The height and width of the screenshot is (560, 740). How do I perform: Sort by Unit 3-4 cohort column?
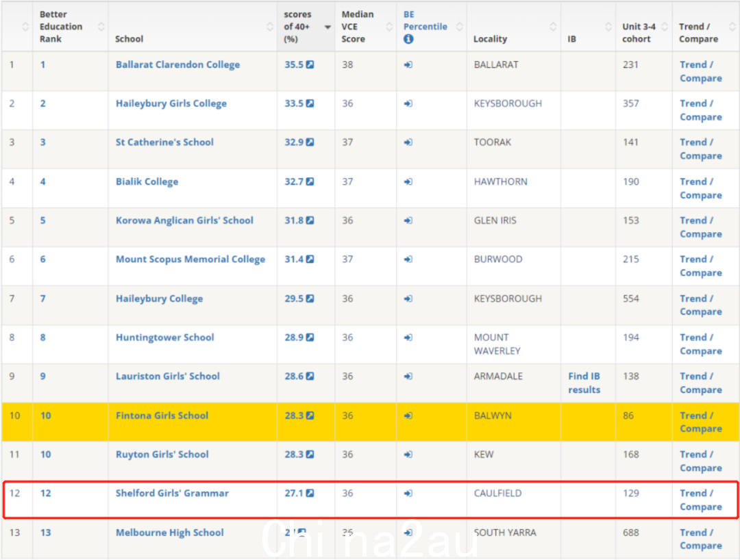click(665, 27)
